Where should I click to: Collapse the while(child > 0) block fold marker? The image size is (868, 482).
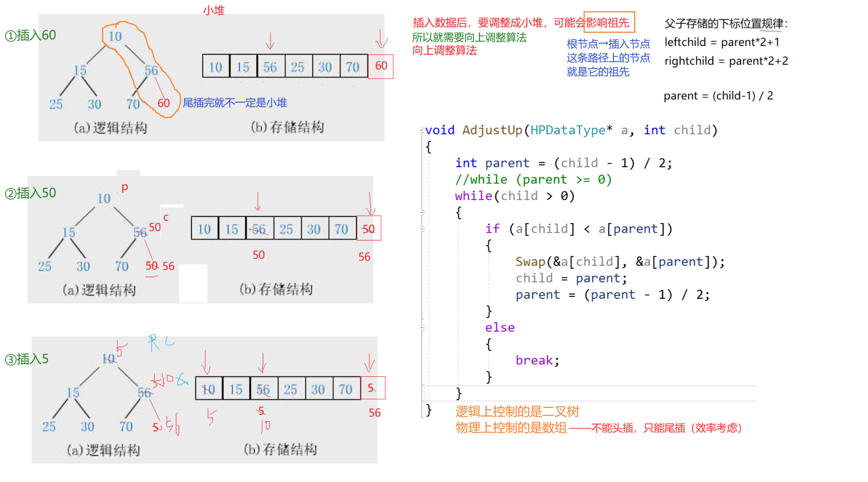(422, 212)
